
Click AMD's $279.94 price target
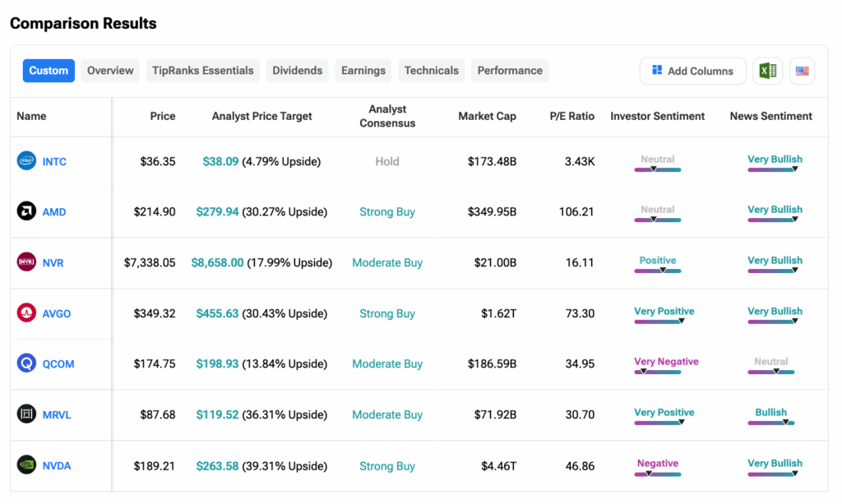[217, 211]
